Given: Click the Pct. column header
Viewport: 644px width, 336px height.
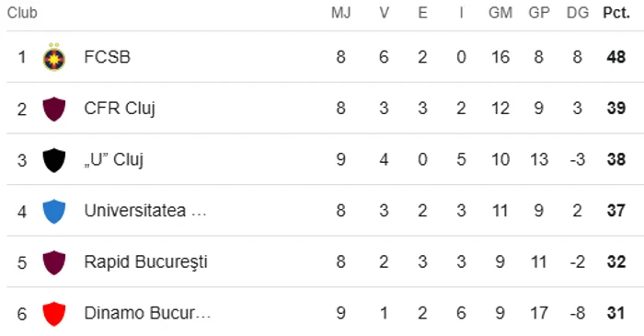Looking at the screenshot, I should [616, 13].
